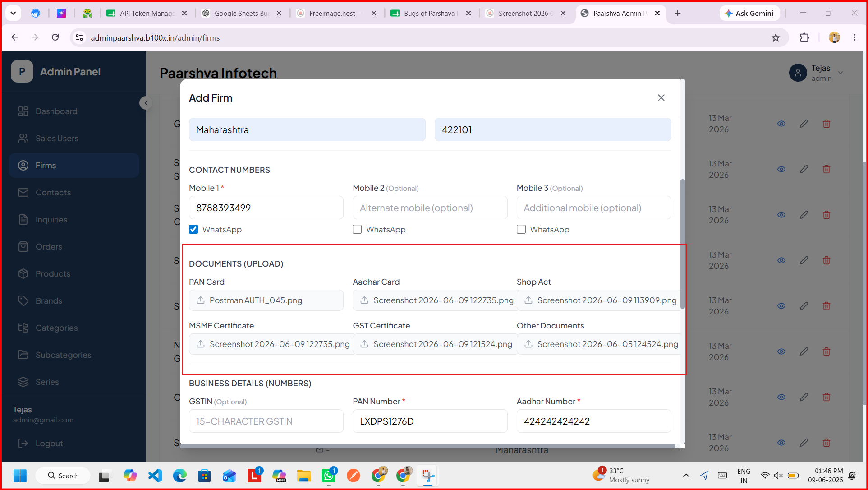Open Sales Users in the sidebar
Viewport: 868px width, 490px height.
[x=74, y=139]
